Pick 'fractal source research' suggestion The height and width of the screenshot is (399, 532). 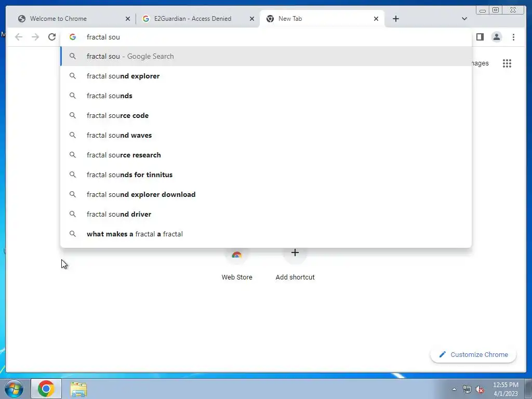[266, 155]
